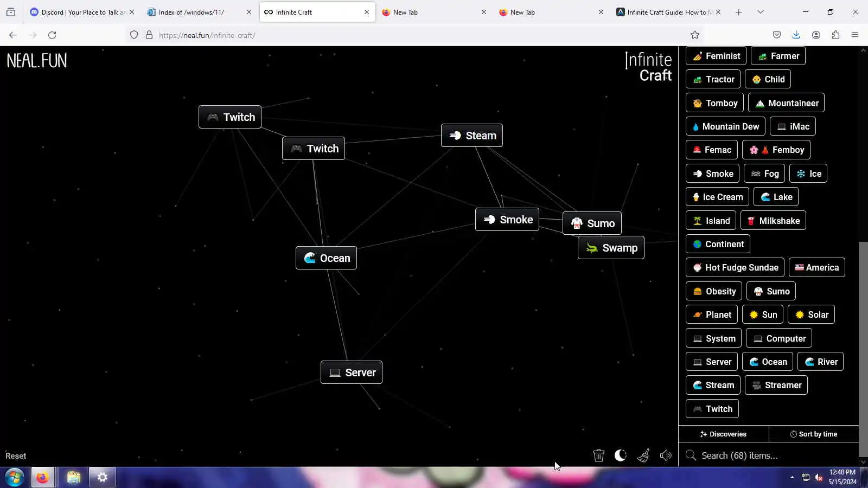Reload the page with the refresh button
This screenshot has width=868, height=488.
pyautogui.click(x=52, y=35)
